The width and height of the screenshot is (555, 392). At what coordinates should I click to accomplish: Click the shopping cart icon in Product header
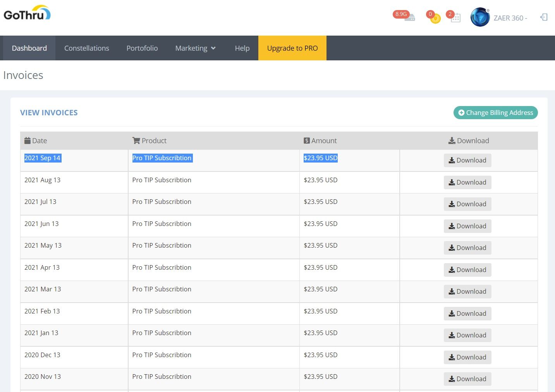tap(136, 140)
